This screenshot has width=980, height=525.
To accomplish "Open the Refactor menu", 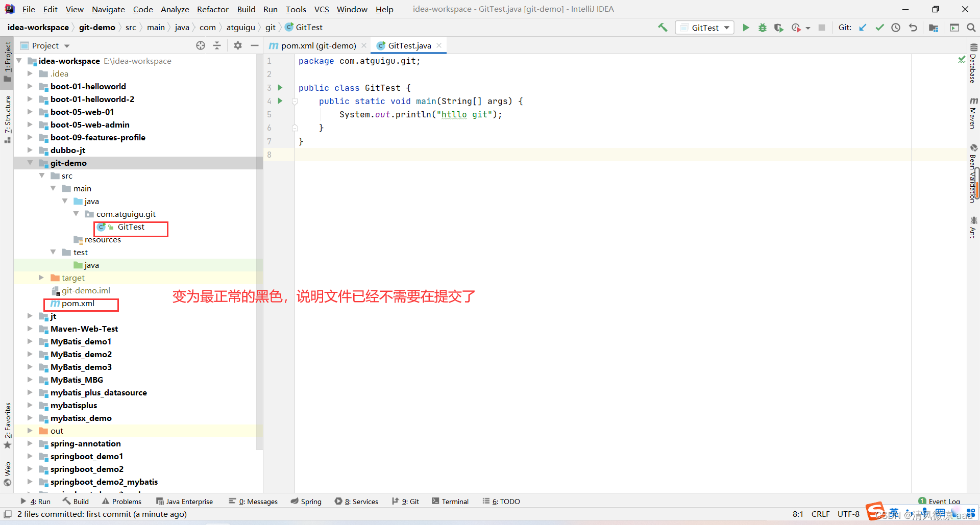I will [213, 9].
